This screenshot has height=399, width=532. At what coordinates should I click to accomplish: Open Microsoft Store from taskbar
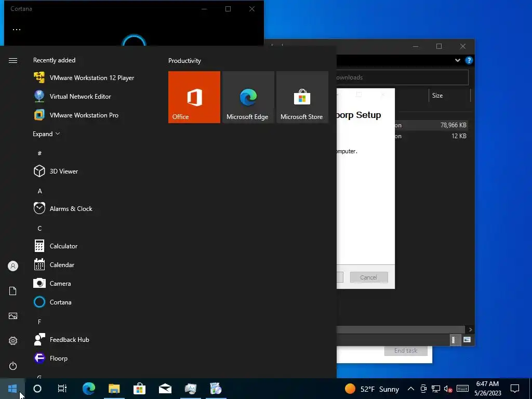(x=139, y=389)
